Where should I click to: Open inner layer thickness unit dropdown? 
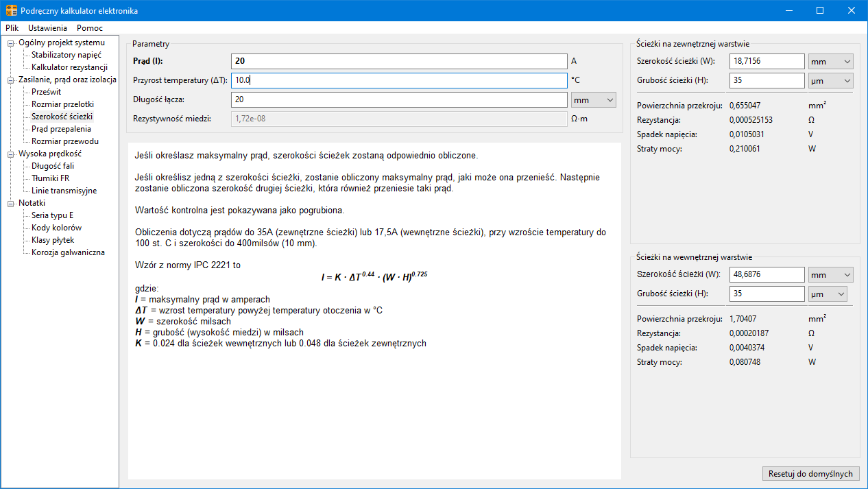[828, 294]
